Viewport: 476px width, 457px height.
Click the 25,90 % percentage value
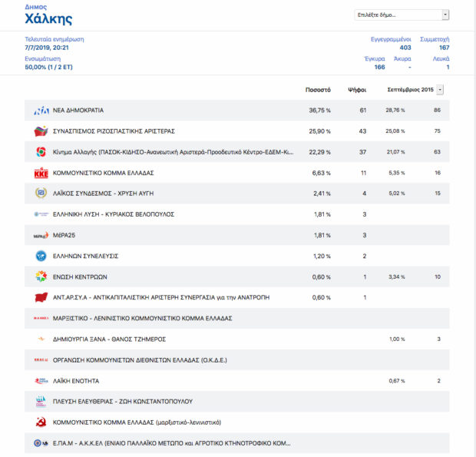pos(319,131)
